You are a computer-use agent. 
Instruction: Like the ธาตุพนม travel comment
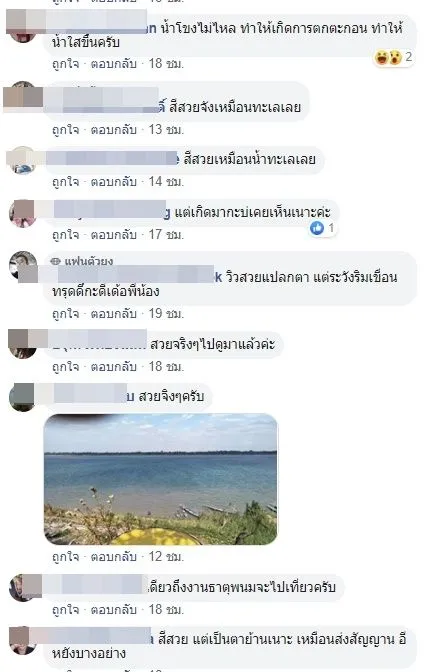tap(66, 609)
